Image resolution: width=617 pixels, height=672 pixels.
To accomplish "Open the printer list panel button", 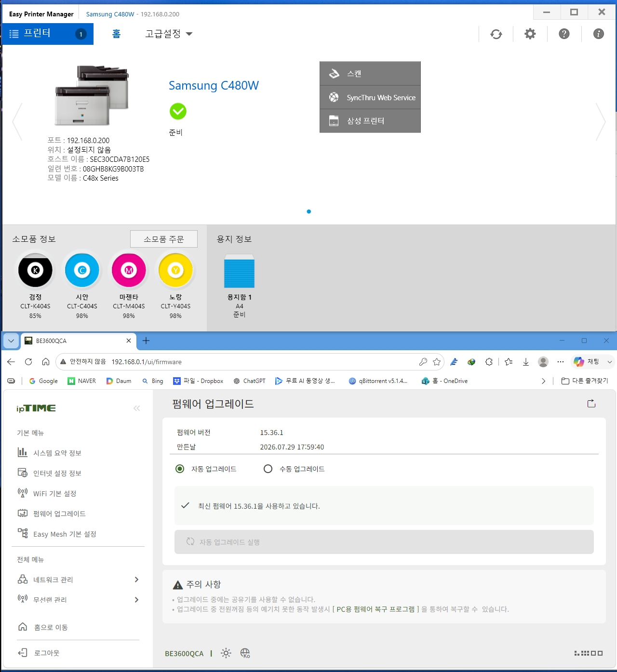I will coord(48,34).
